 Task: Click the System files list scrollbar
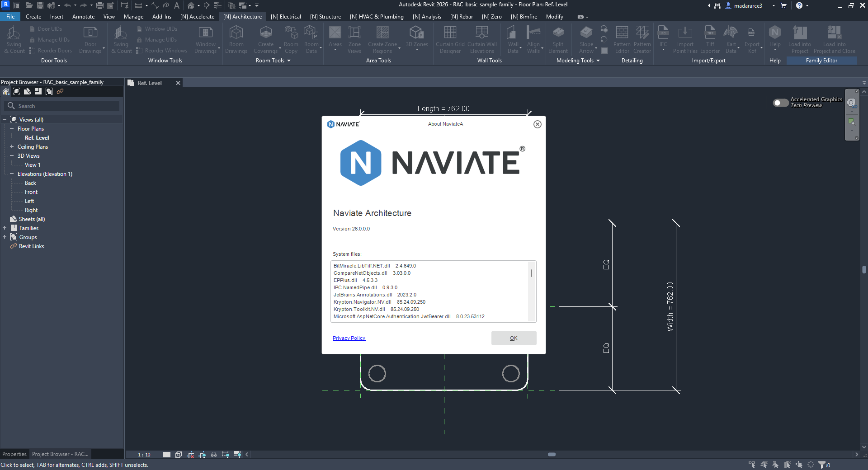point(532,273)
